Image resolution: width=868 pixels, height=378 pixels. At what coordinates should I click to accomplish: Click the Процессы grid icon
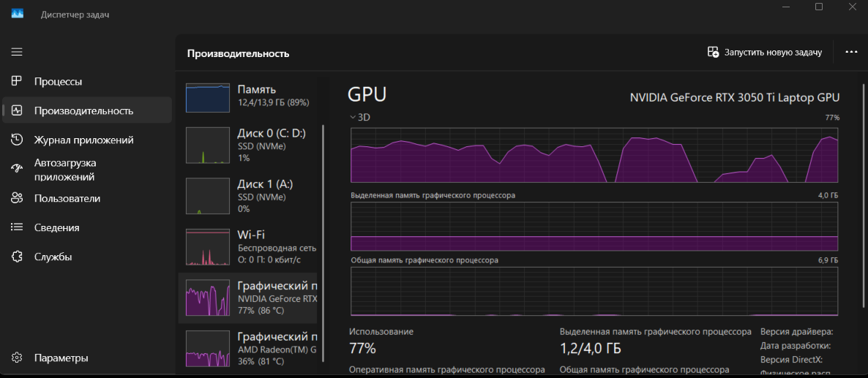[x=17, y=81]
